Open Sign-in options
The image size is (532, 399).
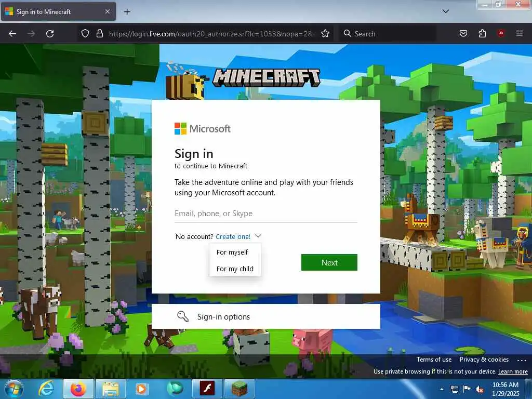[x=265, y=316]
